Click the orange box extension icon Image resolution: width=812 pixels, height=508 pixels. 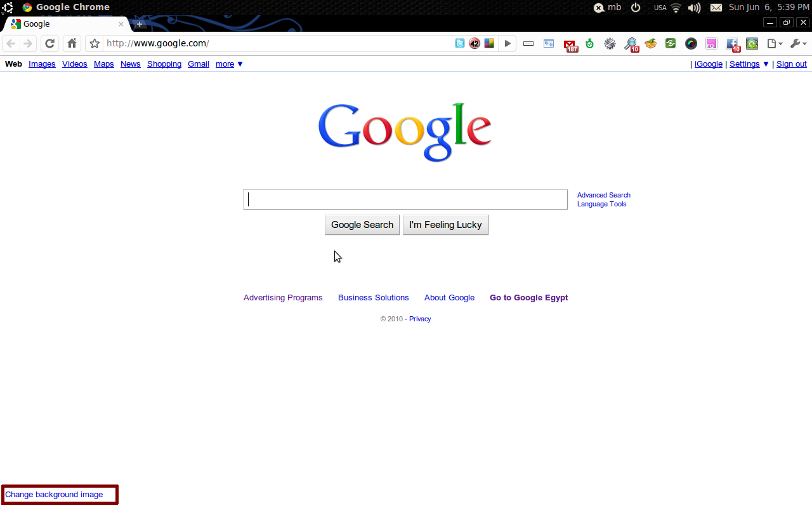[x=650, y=44]
